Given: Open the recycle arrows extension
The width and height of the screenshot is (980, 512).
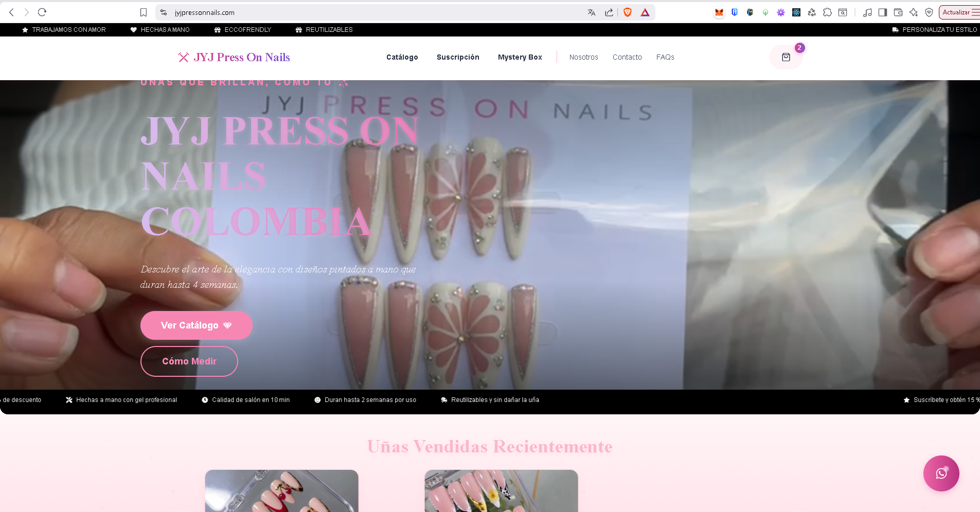Looking at the screenshot, I should coord(812,12).
